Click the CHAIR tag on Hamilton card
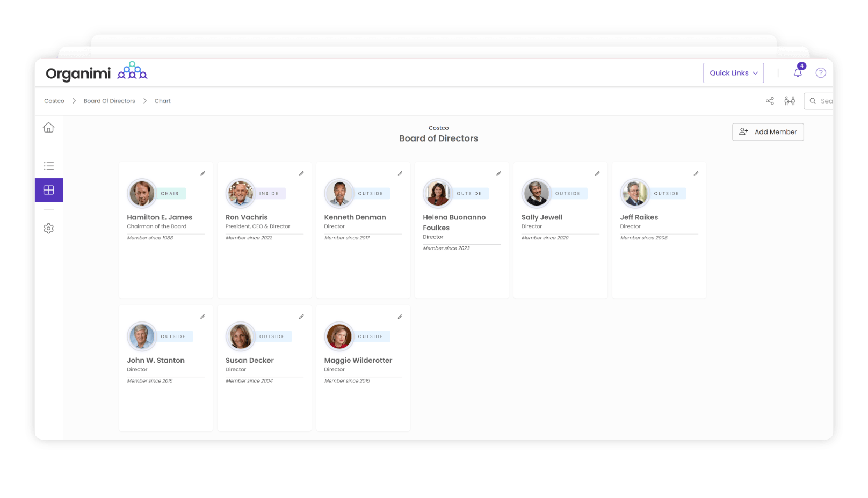Screen dimensions: 868x498 [171, 193]
